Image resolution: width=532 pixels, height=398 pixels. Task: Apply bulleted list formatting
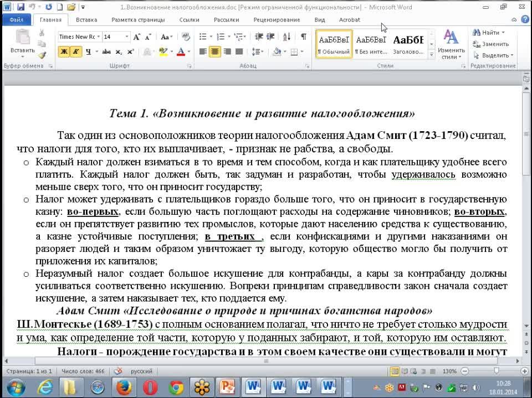[x=203, y=37]
